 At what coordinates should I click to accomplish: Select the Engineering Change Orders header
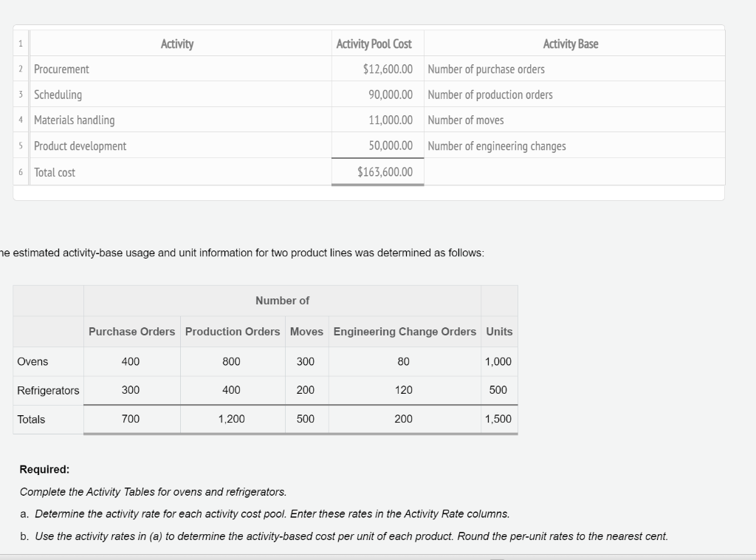tap(404, 332)
